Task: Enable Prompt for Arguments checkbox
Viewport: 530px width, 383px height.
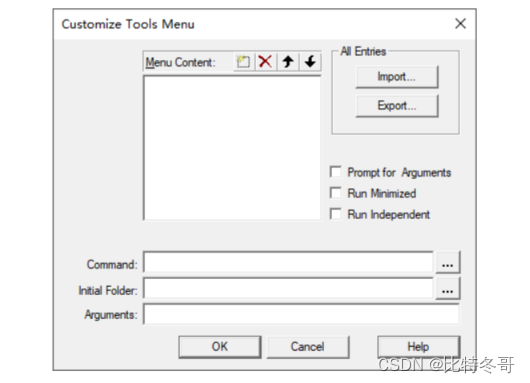Action: [336, 172]
